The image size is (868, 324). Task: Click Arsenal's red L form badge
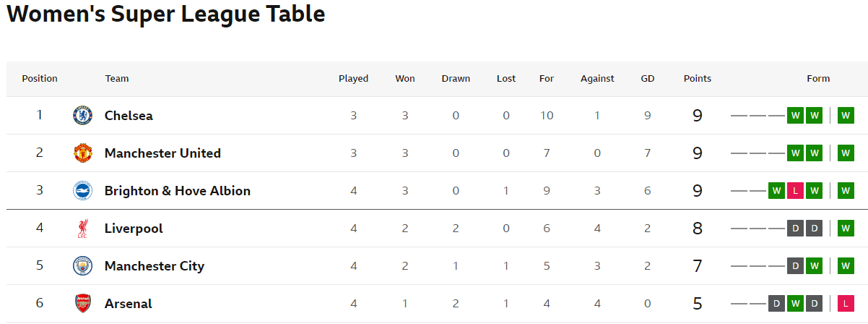(846, 304)
